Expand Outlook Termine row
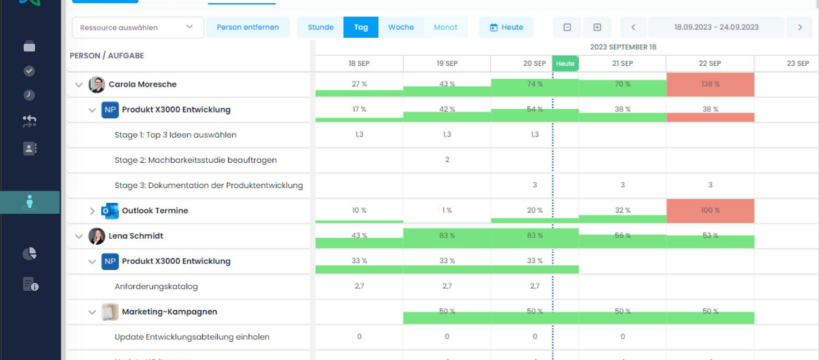The width and height of the screenshot is (820, 360). click(92, 211)
